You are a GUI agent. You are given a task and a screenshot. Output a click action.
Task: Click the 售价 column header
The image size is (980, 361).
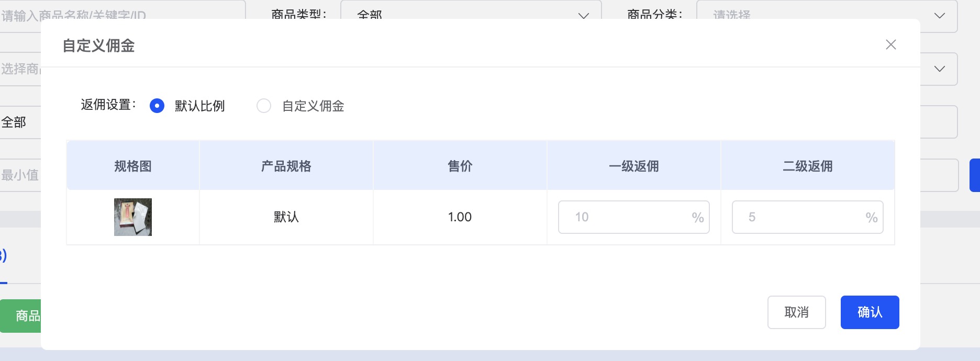tap(460, 166)
